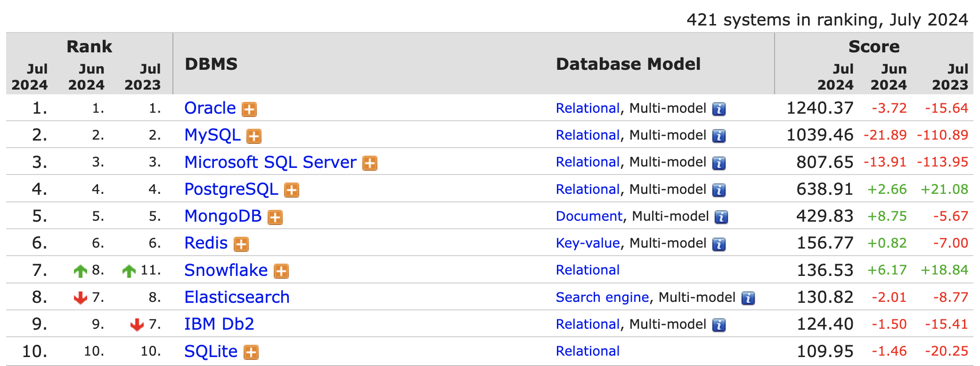
Task: Click Snowflake's score 136.53
Action: (x=825, y=270)
